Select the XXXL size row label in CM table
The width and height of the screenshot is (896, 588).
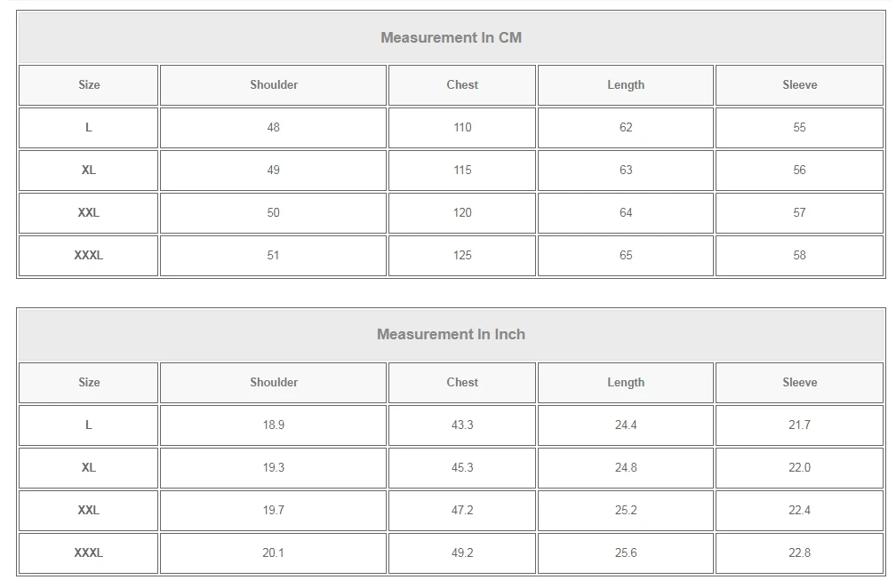point(89,255)
